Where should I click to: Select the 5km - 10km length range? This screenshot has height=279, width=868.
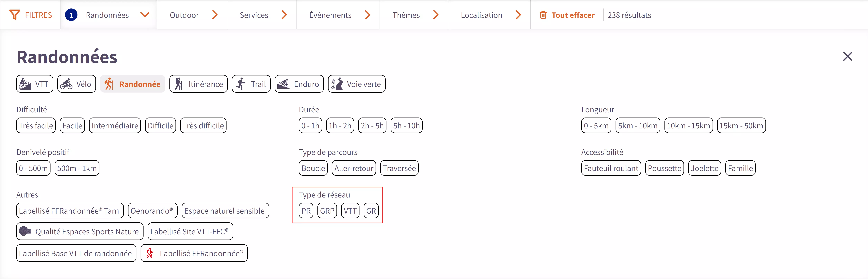pos(638,125)
